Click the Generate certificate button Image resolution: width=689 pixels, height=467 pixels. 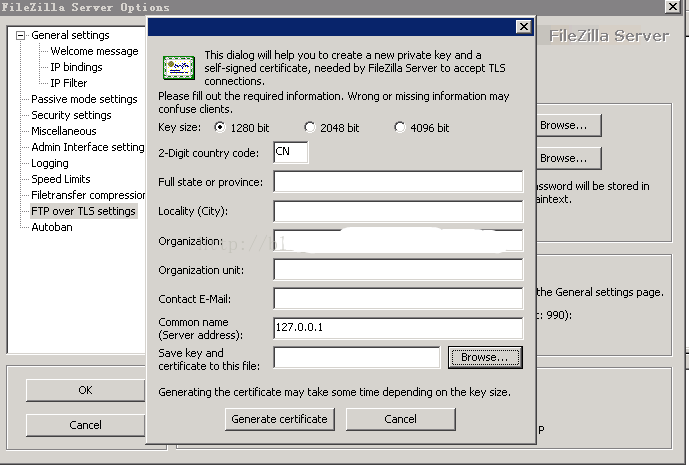point(279,419)
